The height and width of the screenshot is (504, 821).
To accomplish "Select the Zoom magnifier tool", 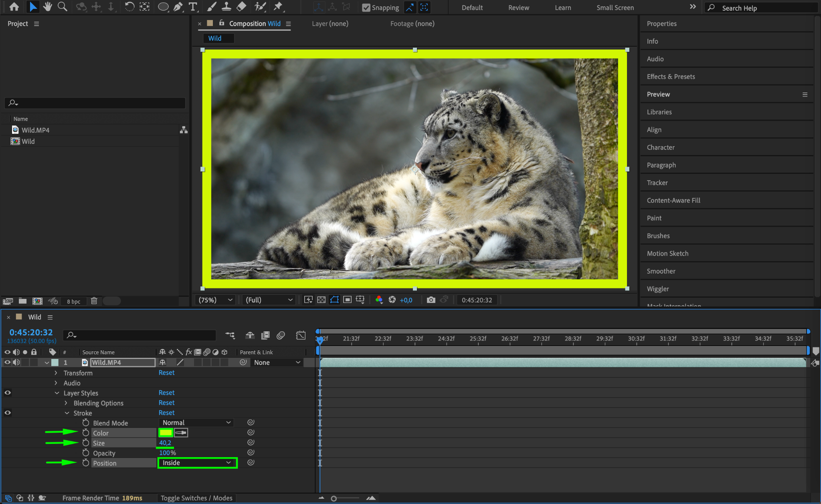I will click(x=62, y=6).
